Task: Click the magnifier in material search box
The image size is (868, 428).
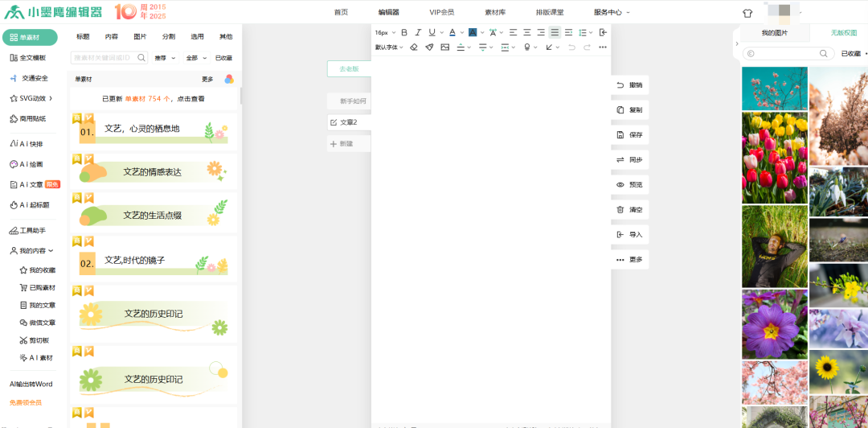Action: click(x=142, y=58)
